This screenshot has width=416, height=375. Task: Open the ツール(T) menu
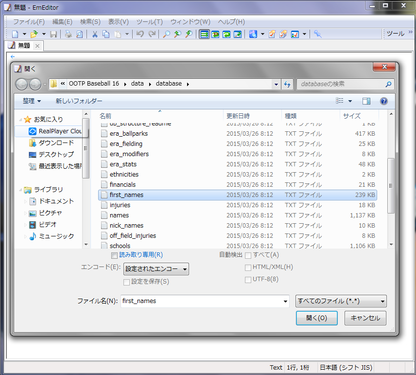click(150, 22)
